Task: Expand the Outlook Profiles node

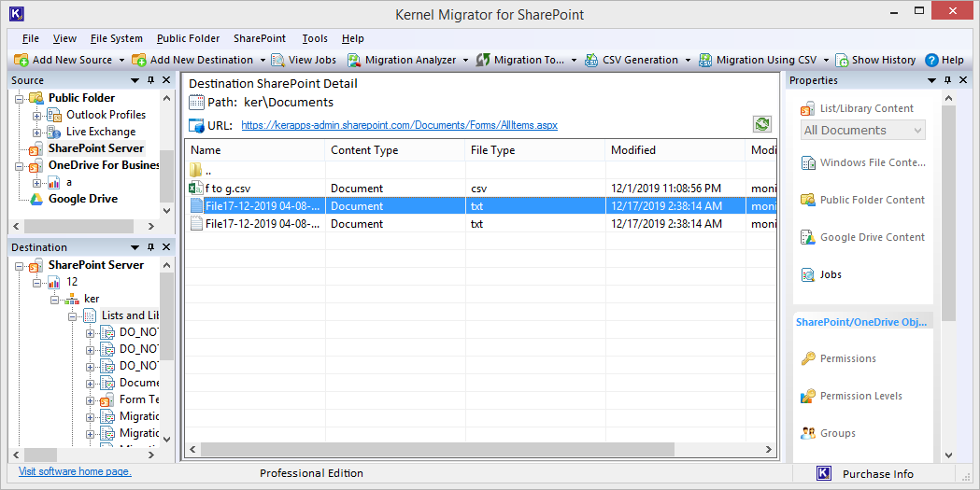Action: [36, 116]
